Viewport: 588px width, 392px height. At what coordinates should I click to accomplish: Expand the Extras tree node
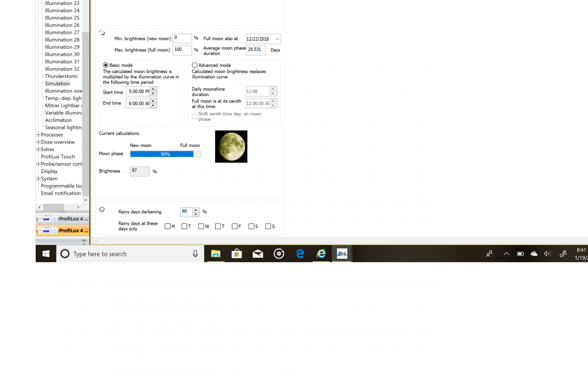point(38,149)
